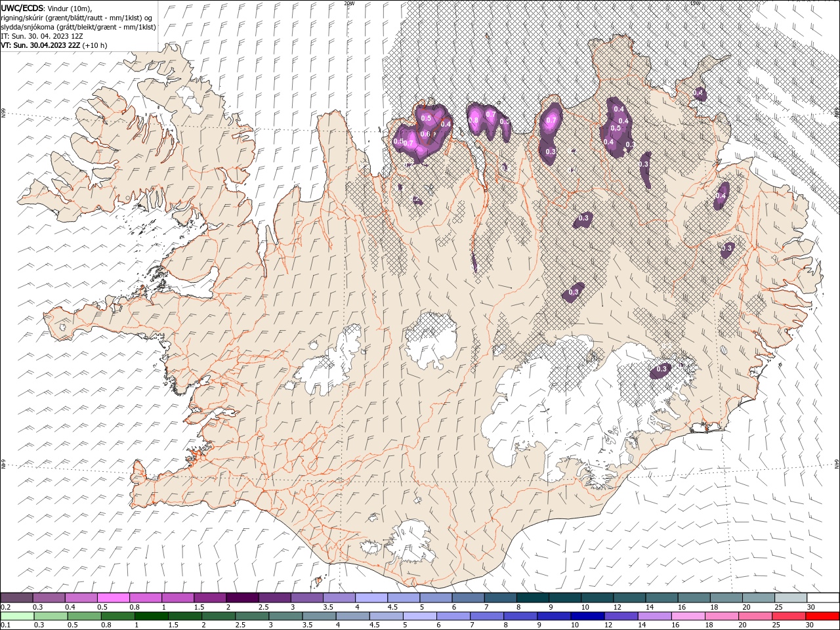This screenshot has width=840, height=630.
Task: Select the 'VT: Sun. 30.04.2023 22Z' valid time
Action: pos(41,45)
